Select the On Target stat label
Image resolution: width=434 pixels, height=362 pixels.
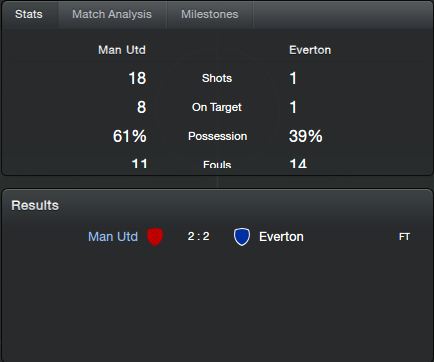(217, 107)
